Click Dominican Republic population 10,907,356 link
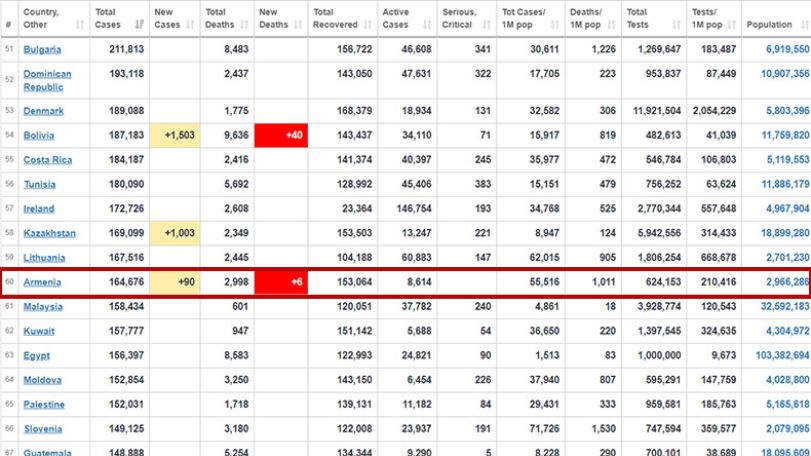Screen dimensions: 811x456 click(x=785, y=74)
